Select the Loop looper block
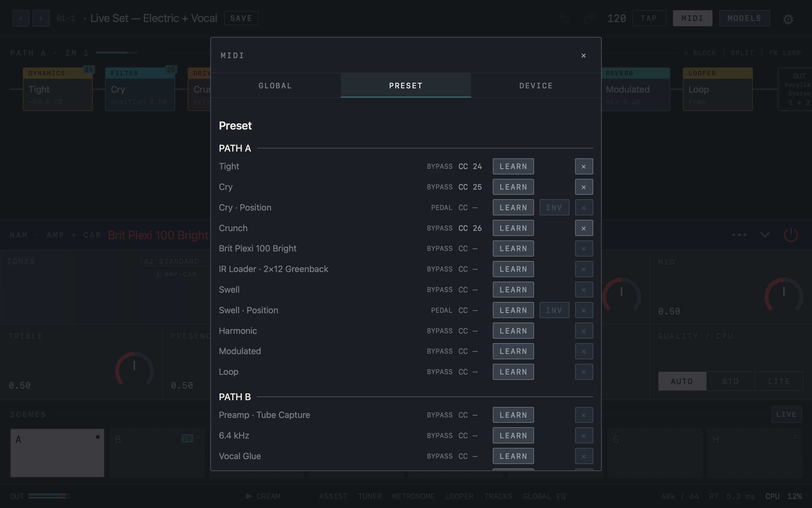The height and width of the screenshot is (508, 812). click(x=718, y=89)
